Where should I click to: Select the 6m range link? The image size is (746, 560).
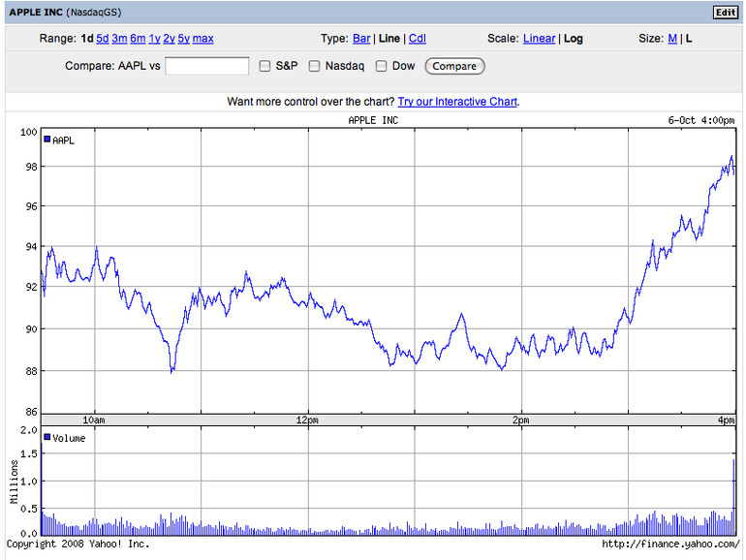point(138,39)
